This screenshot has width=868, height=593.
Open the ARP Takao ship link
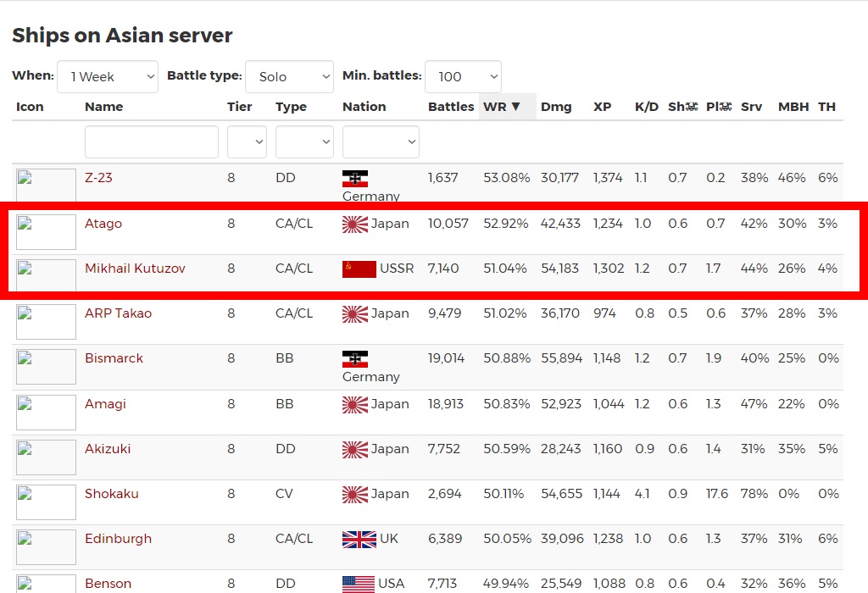[x=118, y=313]
